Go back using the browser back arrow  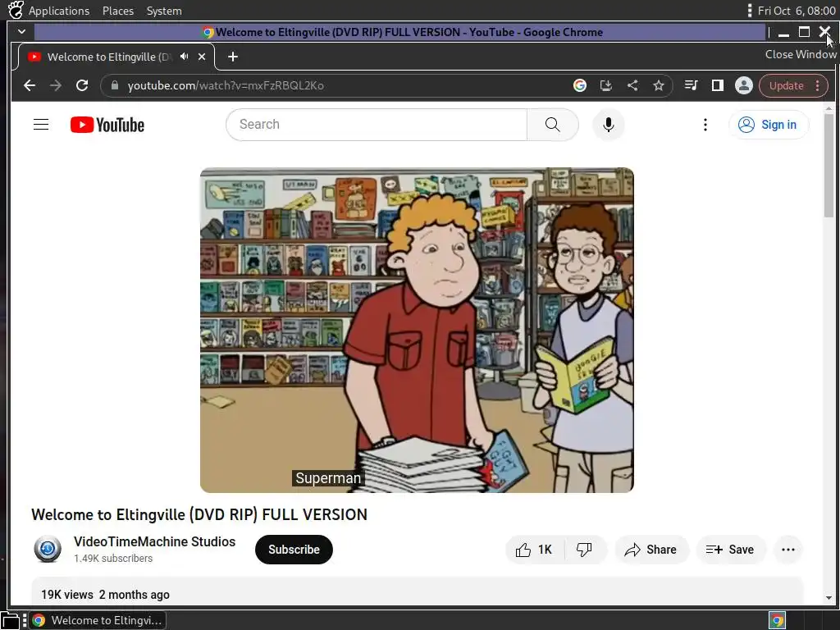tap(30, 85)
